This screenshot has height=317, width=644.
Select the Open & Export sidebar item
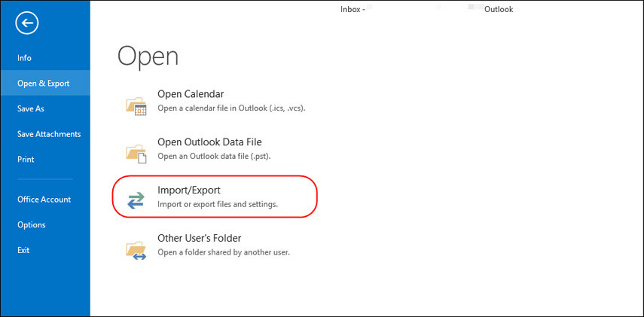click(43, 84)
